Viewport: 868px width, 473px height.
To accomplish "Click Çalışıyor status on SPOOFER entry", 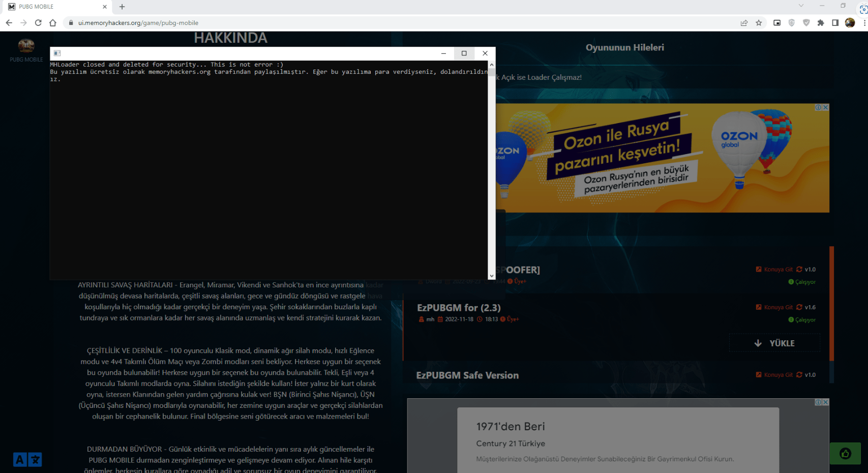I will (802, 282).
